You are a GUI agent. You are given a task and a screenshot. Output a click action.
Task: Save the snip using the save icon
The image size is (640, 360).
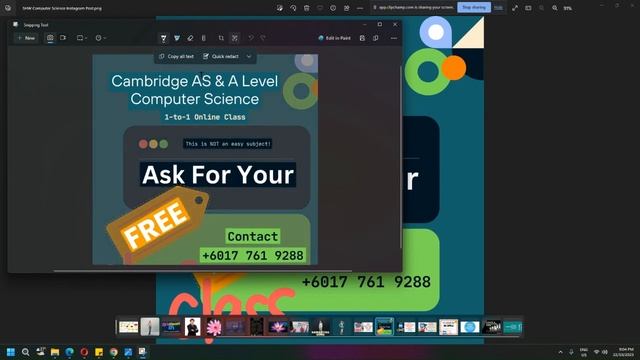(x=362, y=38)
